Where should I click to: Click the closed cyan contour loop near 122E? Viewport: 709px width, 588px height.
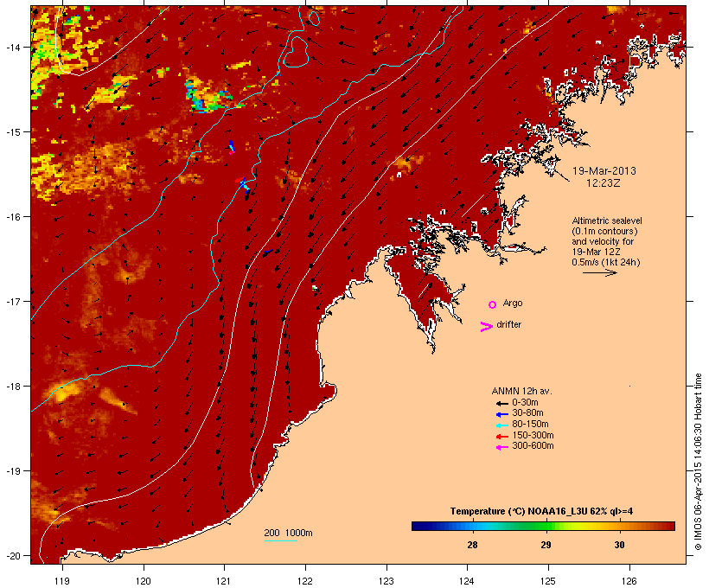pos(296,52)
